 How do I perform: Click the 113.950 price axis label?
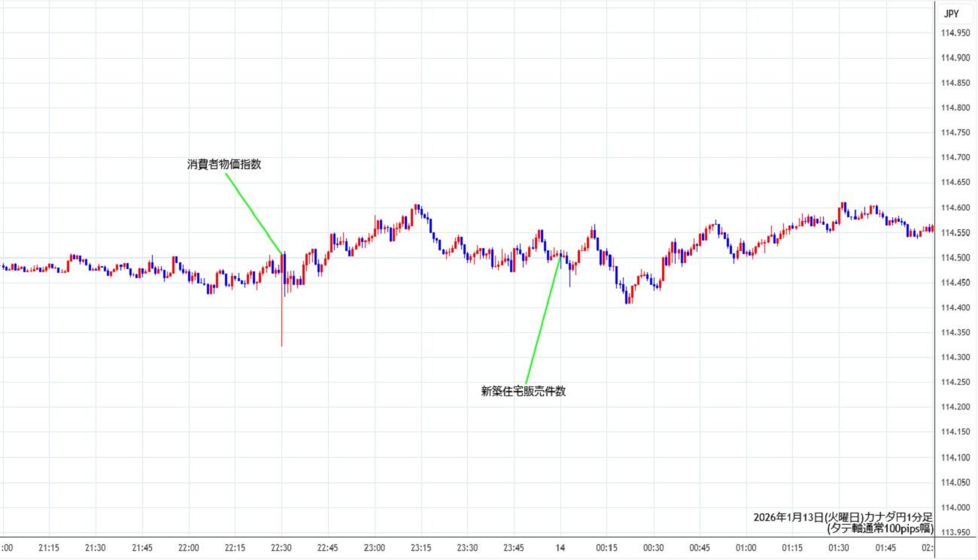[955, 532]
